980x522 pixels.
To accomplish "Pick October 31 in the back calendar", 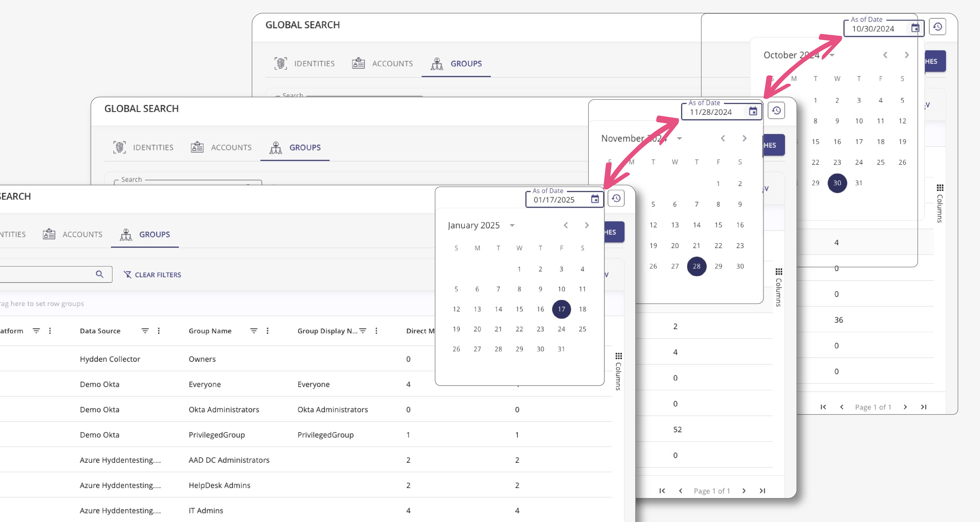I will 858,183.
